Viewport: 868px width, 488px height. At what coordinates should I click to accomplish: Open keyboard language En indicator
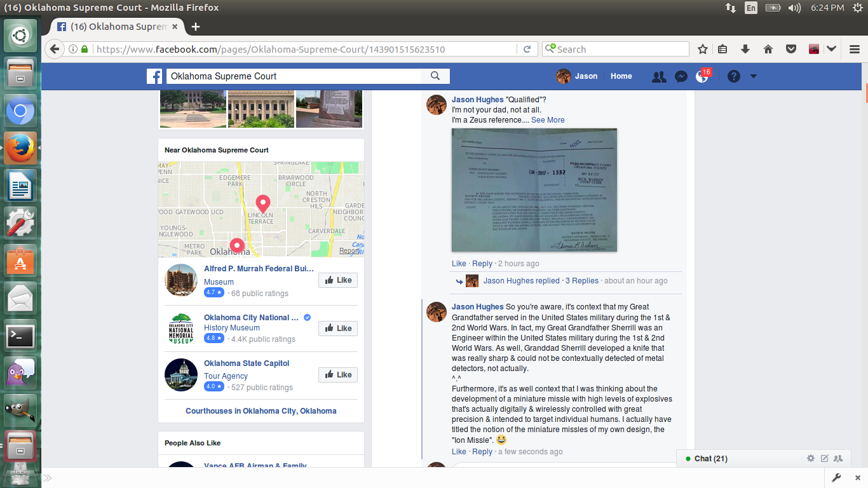pyautogui.click(x=751, y=8)
